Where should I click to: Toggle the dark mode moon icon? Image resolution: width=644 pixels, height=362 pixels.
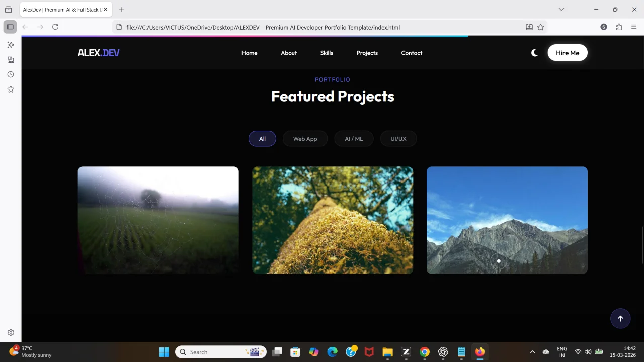click(534, 53)
